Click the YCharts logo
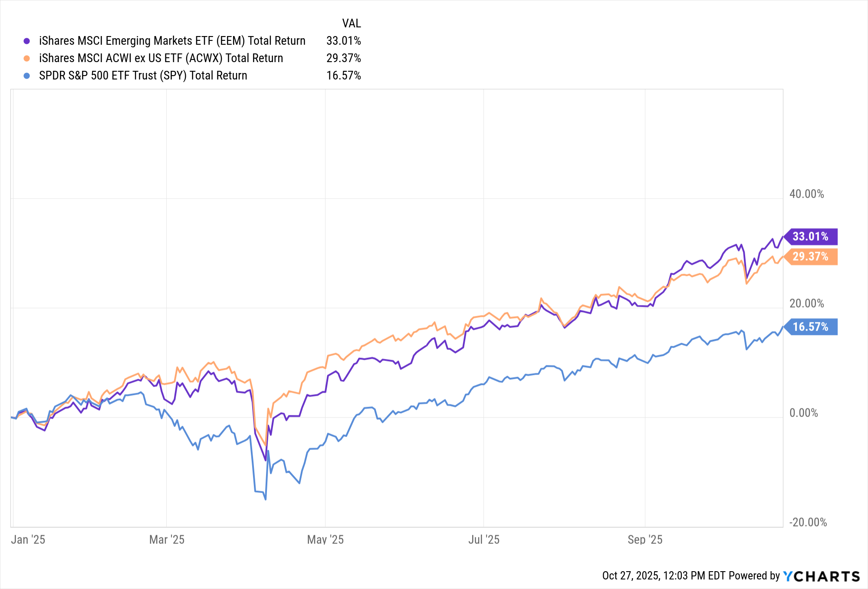Image resolution: width=868 pixels, height=589 pixels. (821, 576)
